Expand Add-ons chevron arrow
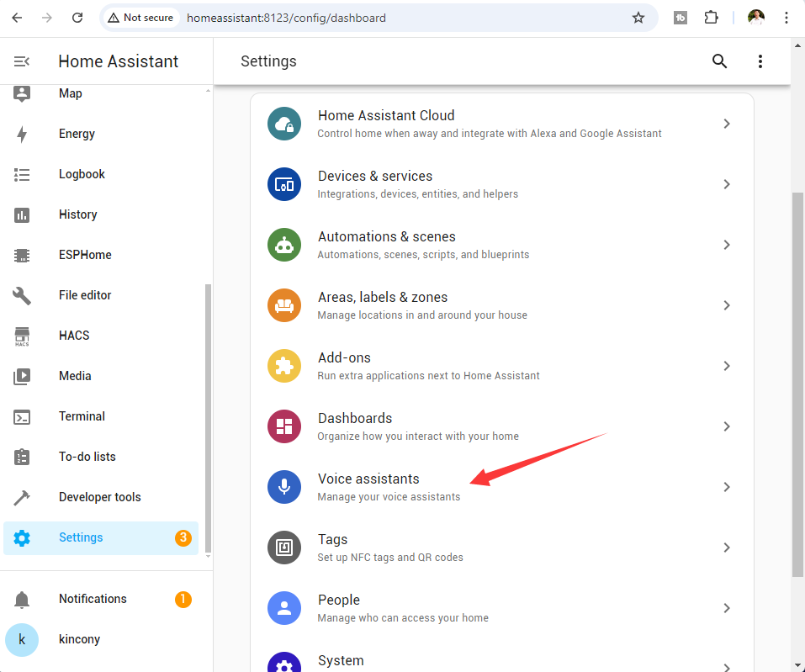This screenshot has height=672, width=805. [727, 366]
